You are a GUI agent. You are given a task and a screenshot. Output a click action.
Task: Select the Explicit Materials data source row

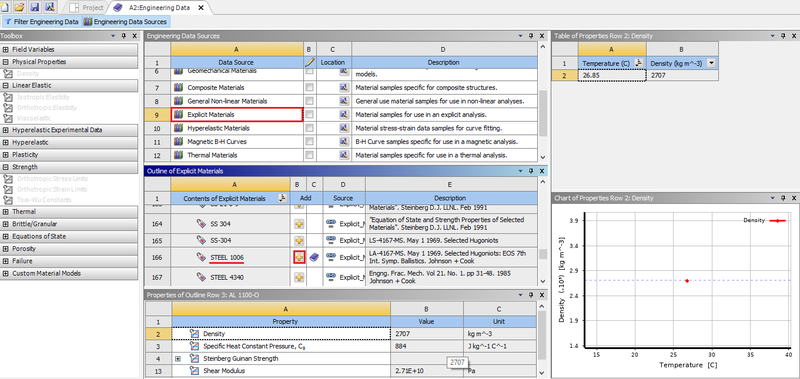237,115
